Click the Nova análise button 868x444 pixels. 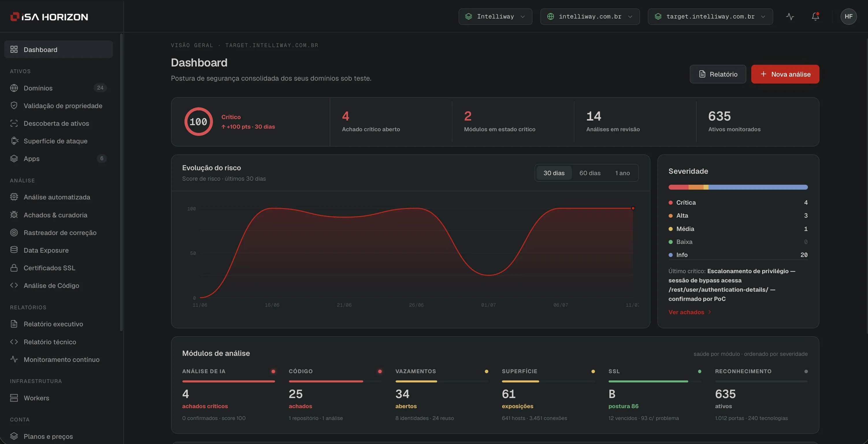785,74
